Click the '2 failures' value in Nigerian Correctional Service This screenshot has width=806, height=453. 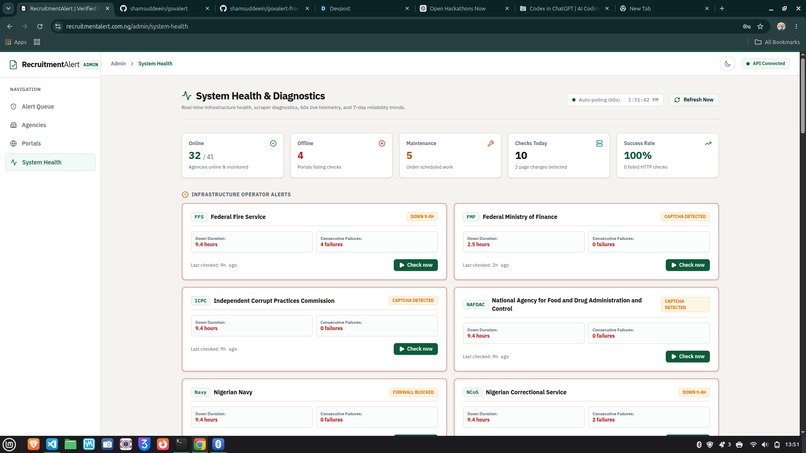pos(603,420)
